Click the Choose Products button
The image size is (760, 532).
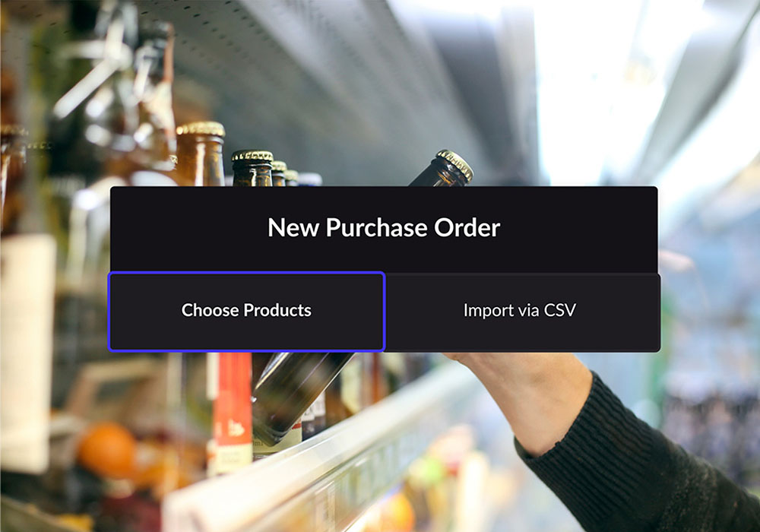[247, 312]
